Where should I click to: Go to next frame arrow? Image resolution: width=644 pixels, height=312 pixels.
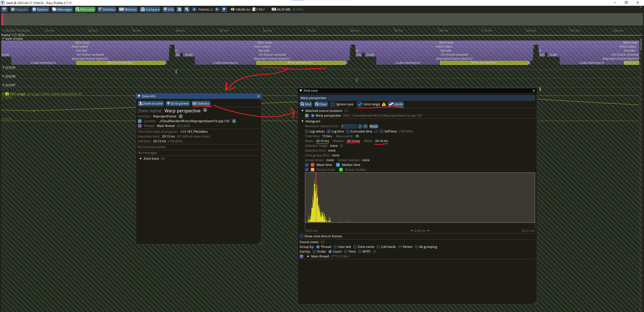pos(217,9)
